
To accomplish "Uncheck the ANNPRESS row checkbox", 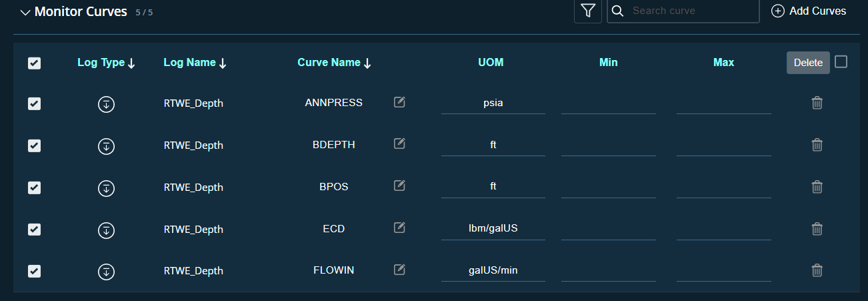I will coord(35,104).
